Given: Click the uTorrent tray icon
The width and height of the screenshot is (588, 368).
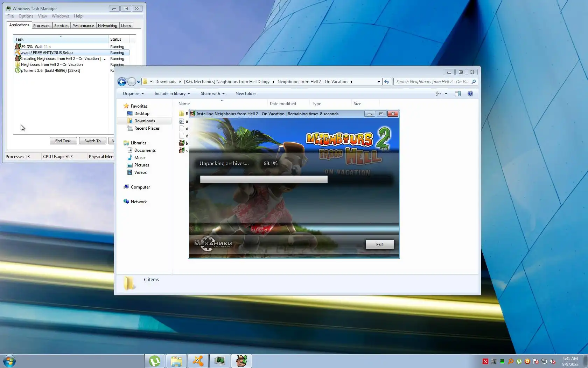Looking at the screenshot, I should pyautogui.click(x=519, y=361).
